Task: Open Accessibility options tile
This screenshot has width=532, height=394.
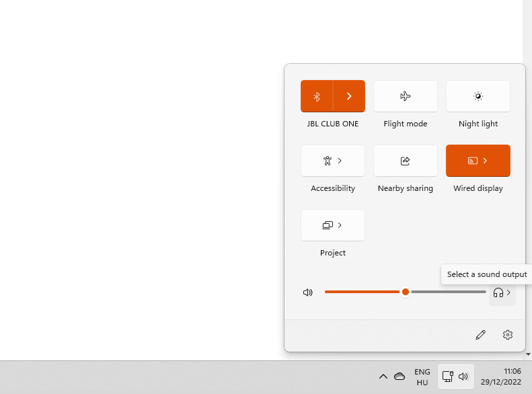Action: 333,161
